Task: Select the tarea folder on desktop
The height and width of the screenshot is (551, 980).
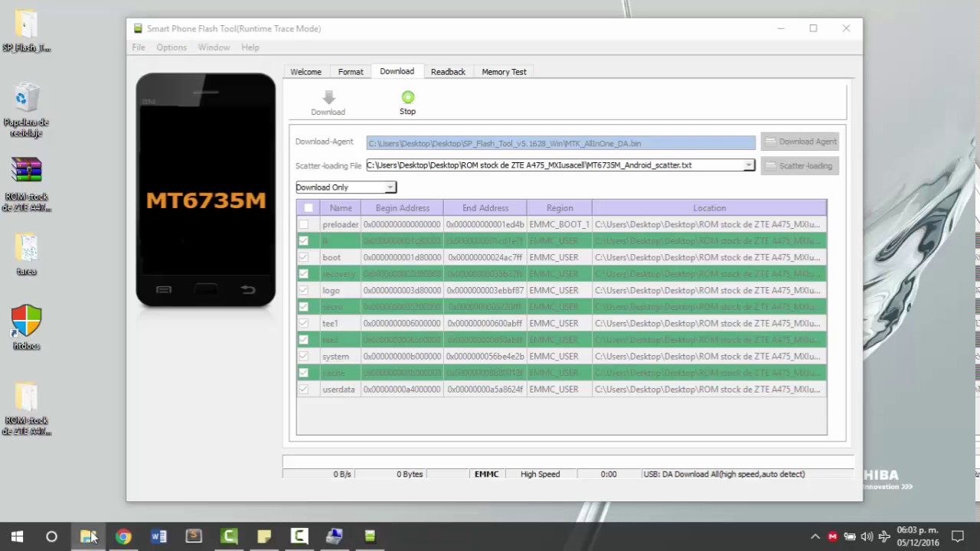Action: pos(26,254)
